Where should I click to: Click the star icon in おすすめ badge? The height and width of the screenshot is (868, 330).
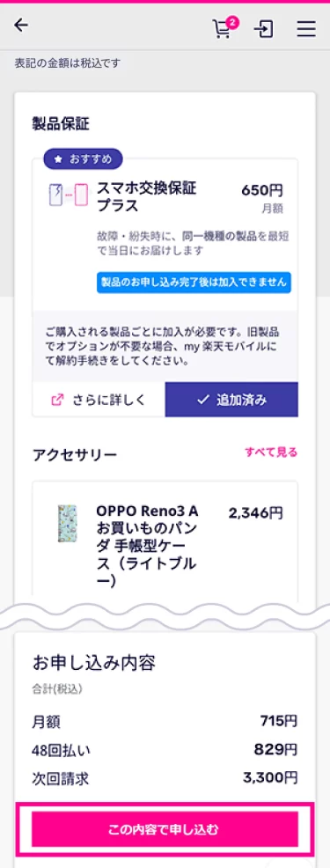(x=59, y=160)
